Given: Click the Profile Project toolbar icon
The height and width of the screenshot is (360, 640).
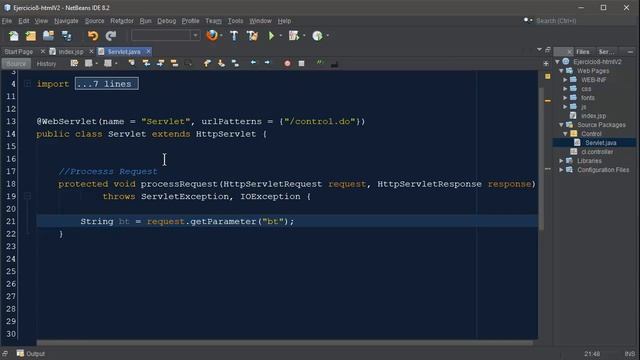Looking at the screenshot, I should [x=317, y=36].
